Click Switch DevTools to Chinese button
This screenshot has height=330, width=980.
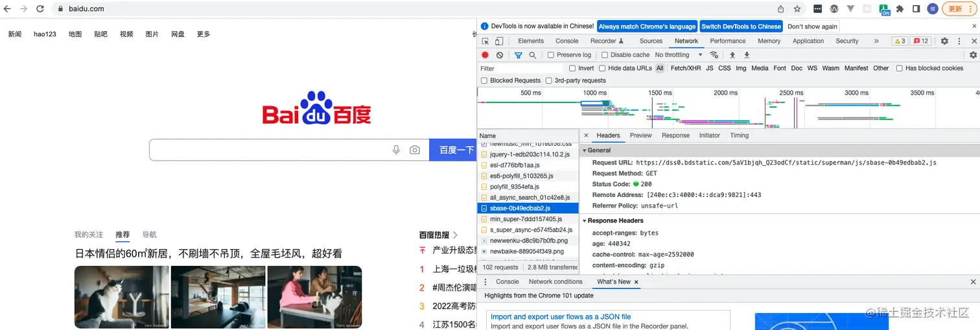741,27
